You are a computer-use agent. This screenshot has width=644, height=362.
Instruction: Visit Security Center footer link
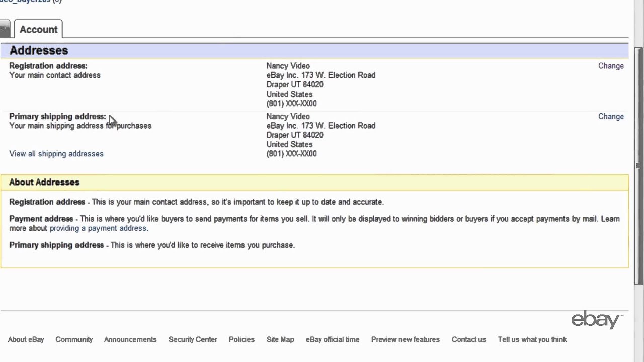193,339
